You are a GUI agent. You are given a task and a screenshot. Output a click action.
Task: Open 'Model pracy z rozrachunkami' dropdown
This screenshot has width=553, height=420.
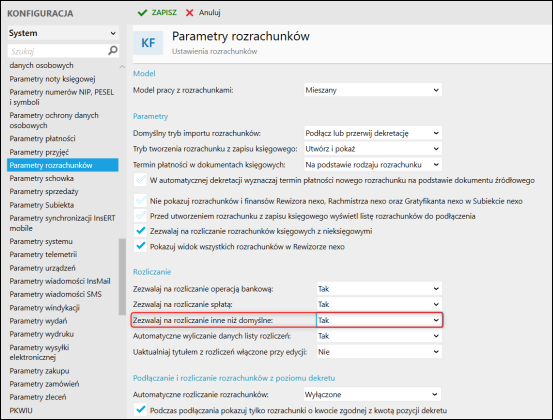pos(373,90)
